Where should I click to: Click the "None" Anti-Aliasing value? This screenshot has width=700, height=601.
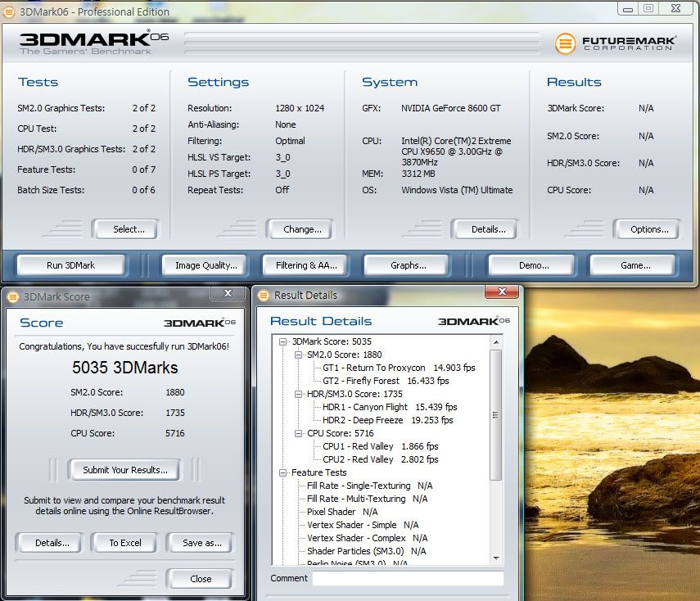coord(286,124)
